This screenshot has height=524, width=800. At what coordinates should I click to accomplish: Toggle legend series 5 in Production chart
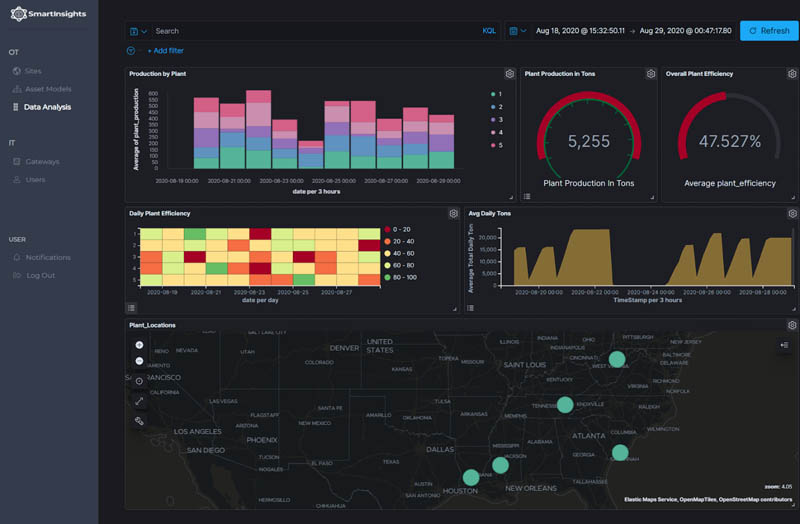[x=496, y=145]
